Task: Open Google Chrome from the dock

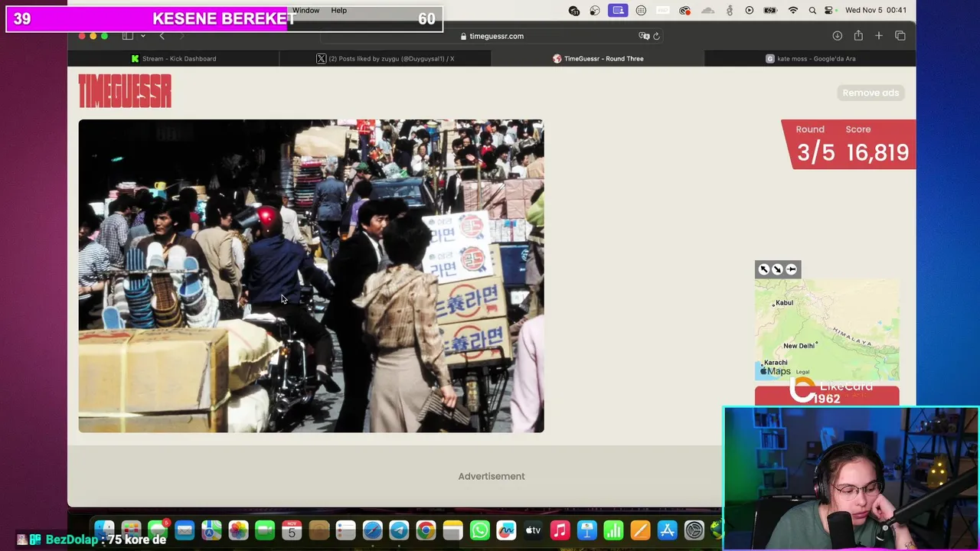Action: (426, 530)
